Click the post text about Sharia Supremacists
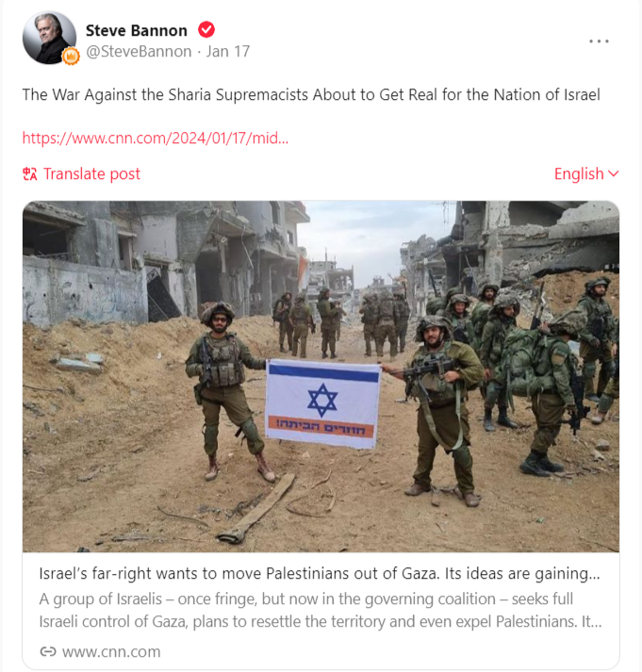 pos(311,94)
